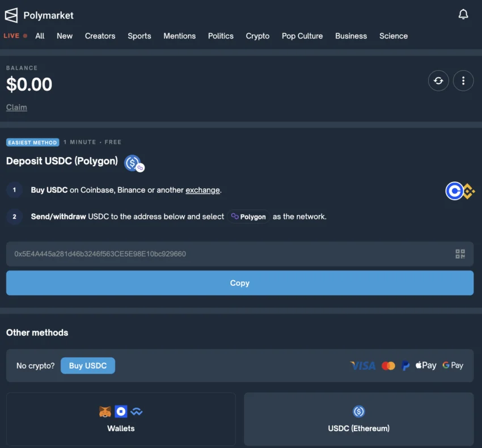Click the No crypto? label

click(35, 366)
